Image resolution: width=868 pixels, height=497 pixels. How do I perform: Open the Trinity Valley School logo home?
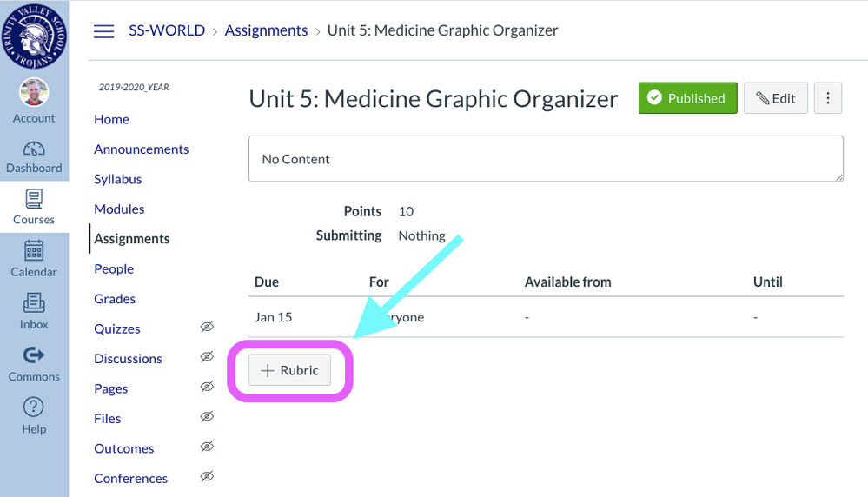(x=35, y=36)
